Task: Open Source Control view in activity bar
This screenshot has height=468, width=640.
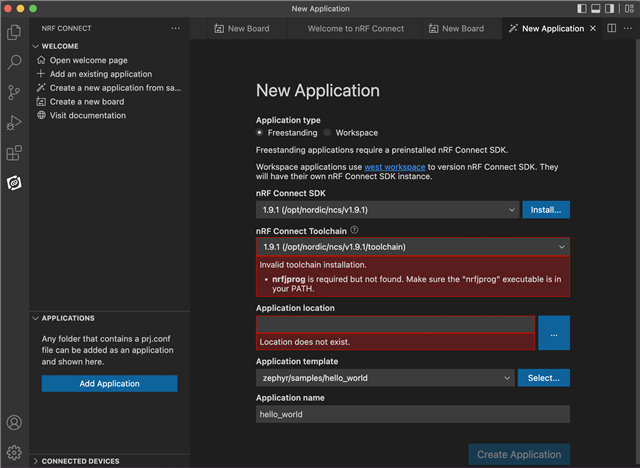Action: [14, 93]
